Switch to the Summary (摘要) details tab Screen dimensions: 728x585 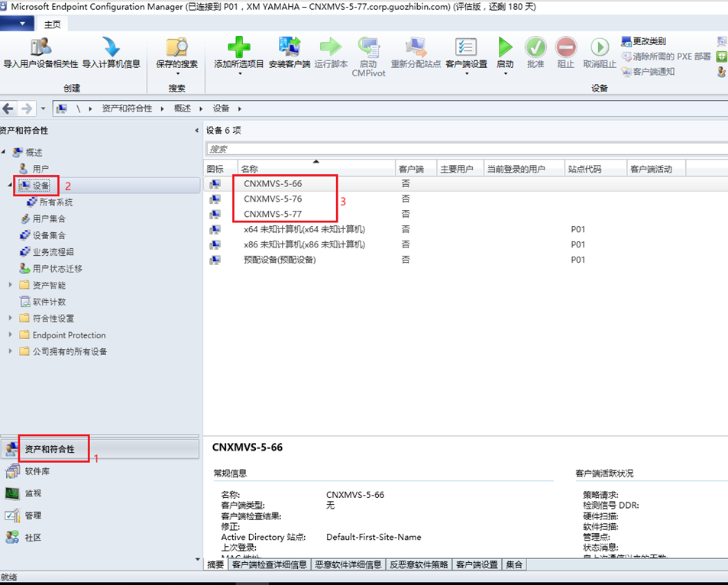tap(215, 564)
